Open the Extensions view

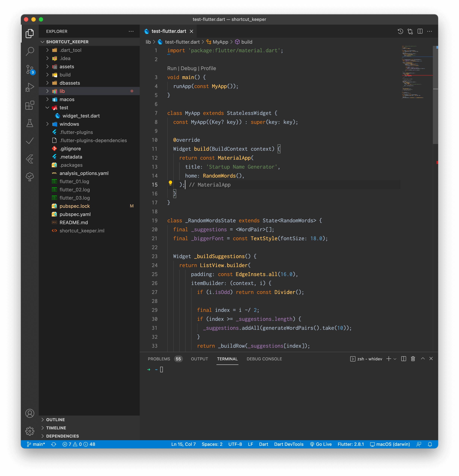coord(30,105)
